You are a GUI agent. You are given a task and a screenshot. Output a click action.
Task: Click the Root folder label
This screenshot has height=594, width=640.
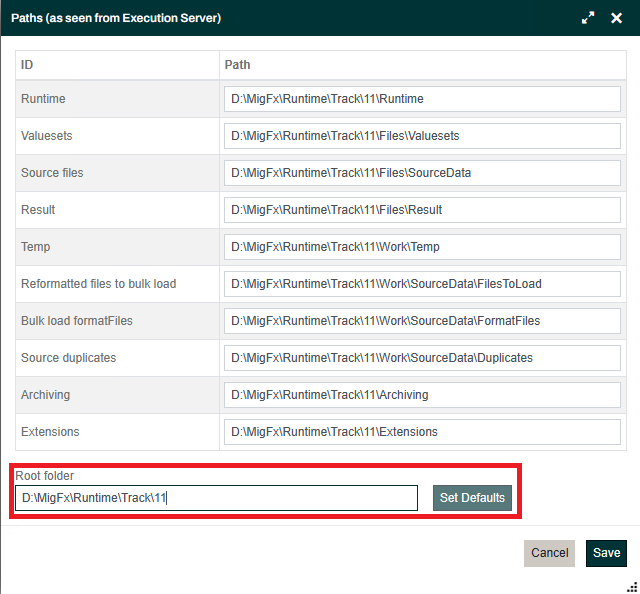coord(44,476)
